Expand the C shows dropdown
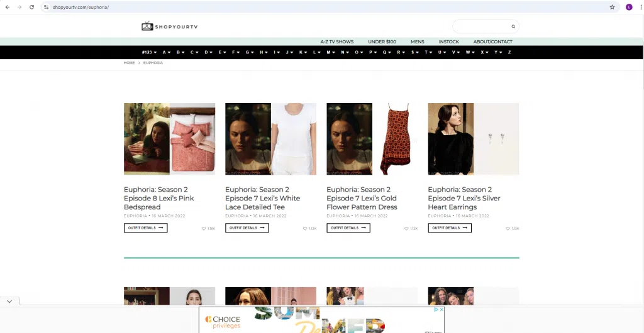This screenshot has height=333, width=644. (x=194, y=53)
